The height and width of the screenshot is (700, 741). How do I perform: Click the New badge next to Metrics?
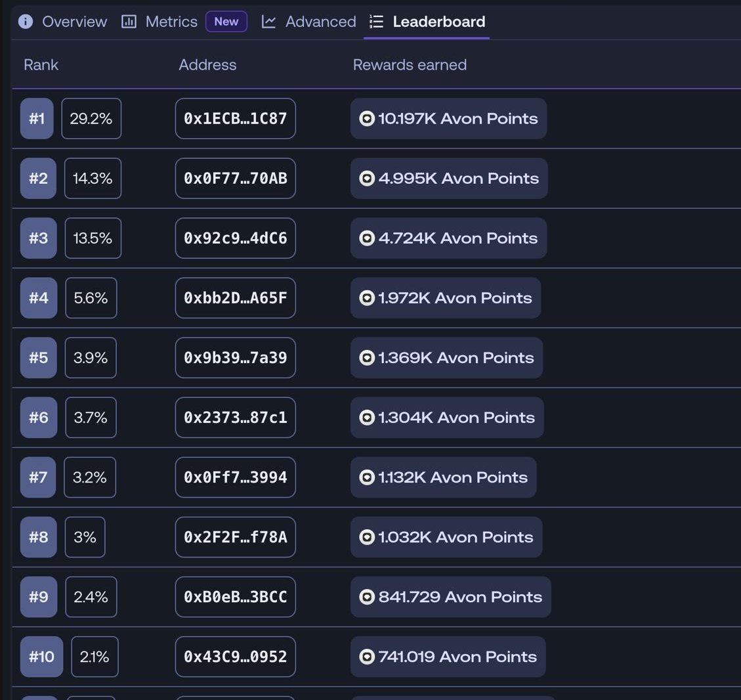tap(226, 21)
